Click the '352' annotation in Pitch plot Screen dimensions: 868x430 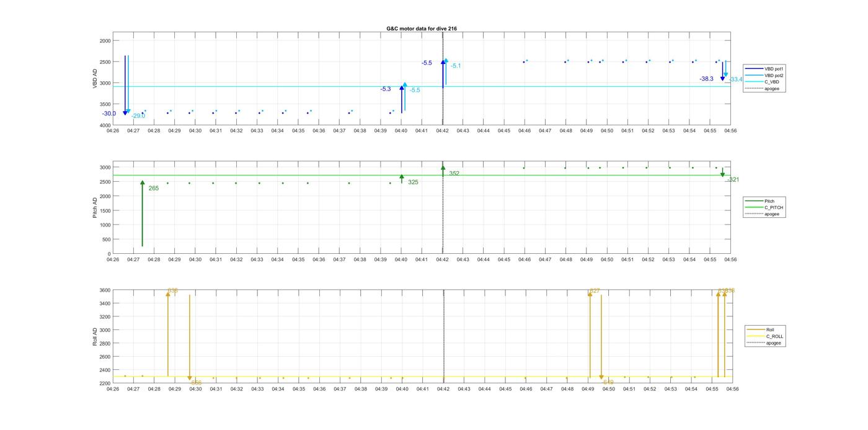pyautogui.click(x=454, y=174)
